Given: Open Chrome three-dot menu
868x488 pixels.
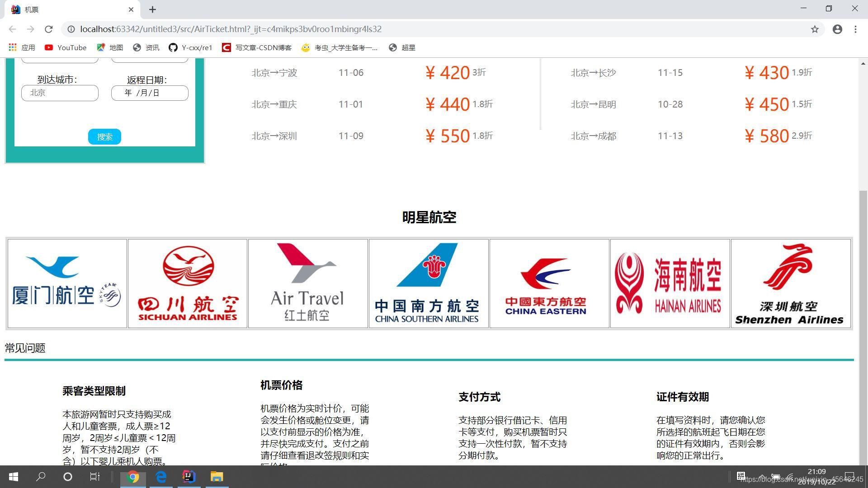Looking at the screenshot, I should pos(855,29).
